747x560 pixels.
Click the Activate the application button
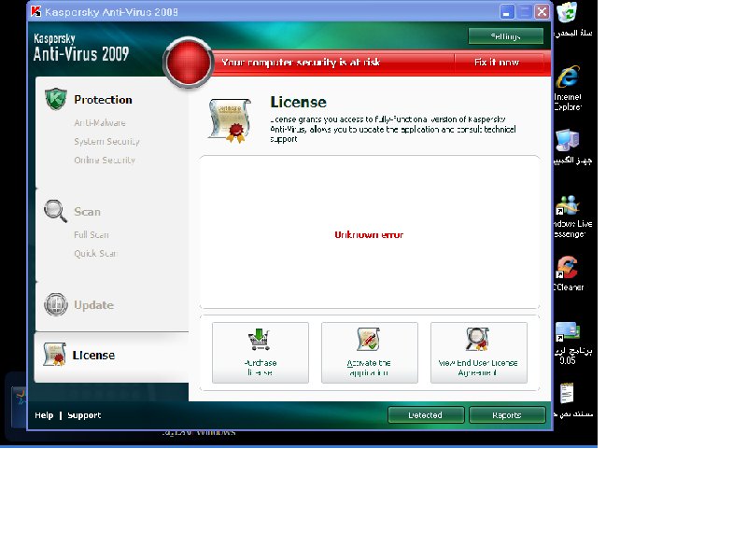click(369, 353)
